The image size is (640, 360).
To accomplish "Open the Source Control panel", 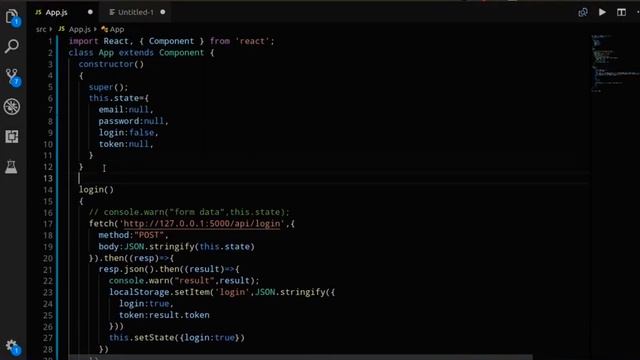I will pos(12,76).
